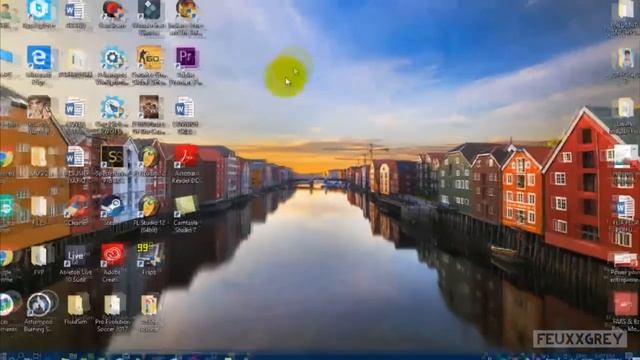The width and height of the screenshot is (640, 360).
Task: Select the person photo file on the right edge
Action: tap(625, 59)
